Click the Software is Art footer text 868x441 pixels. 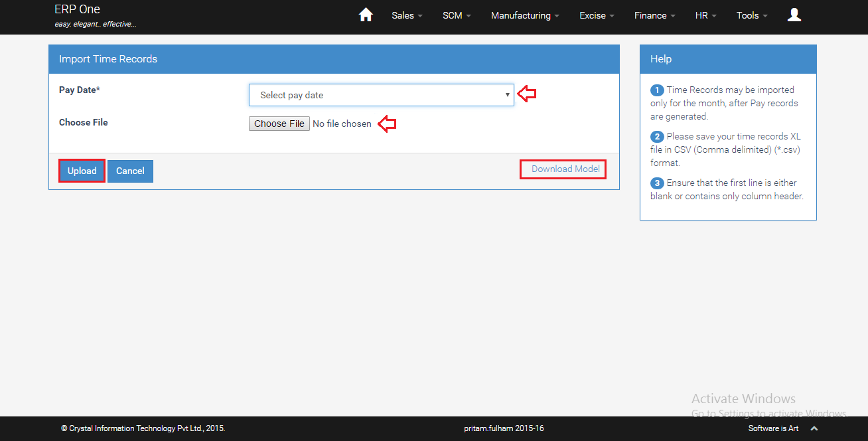coord(773,429)
